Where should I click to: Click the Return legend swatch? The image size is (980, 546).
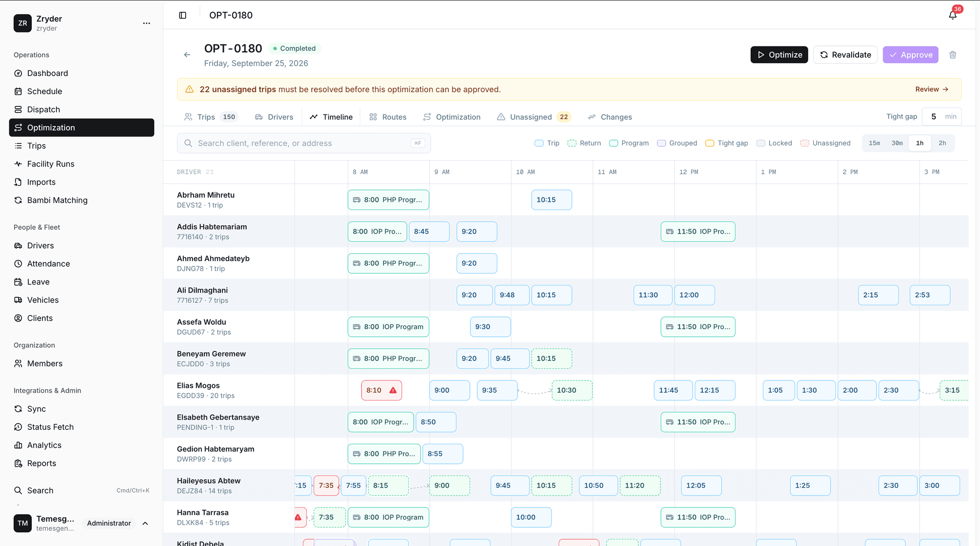[572, 143]
